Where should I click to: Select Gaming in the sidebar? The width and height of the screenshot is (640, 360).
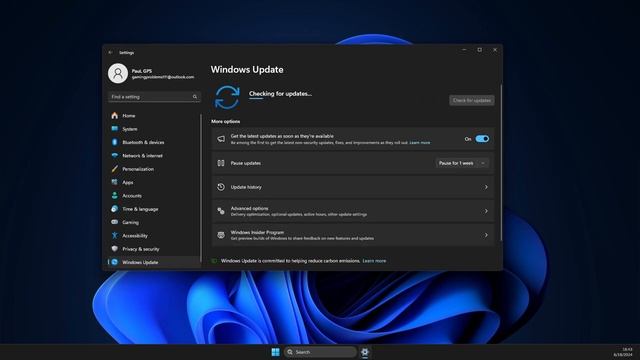pyautogui.click(x=154, y=222)
